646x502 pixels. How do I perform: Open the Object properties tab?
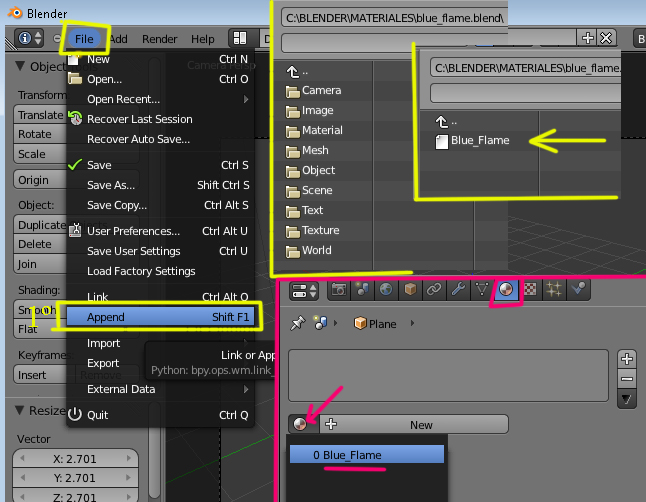click(x=410, y=289)
